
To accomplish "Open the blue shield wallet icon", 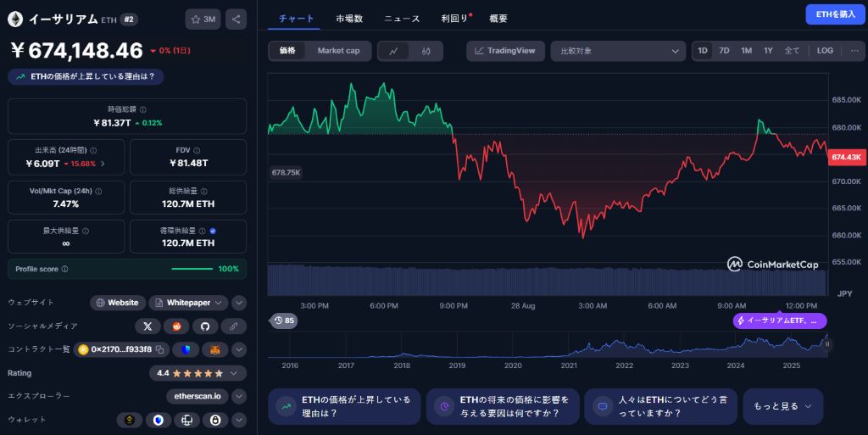I will (159, 420).
